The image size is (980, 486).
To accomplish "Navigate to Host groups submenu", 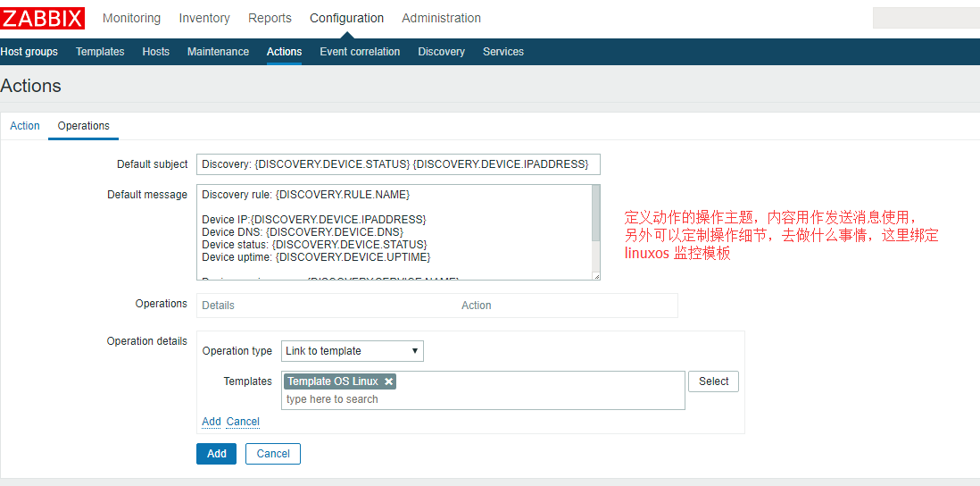I will [x=29, y=52].
